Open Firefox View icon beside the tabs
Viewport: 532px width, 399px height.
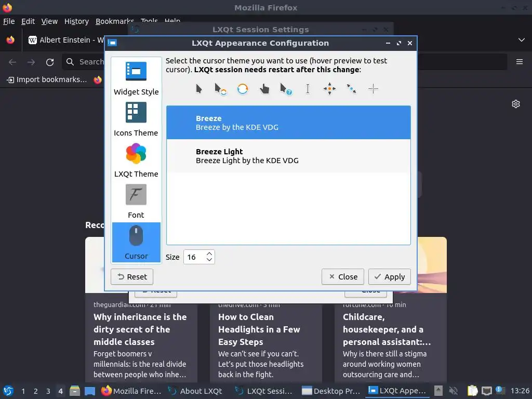click(10, 40)
